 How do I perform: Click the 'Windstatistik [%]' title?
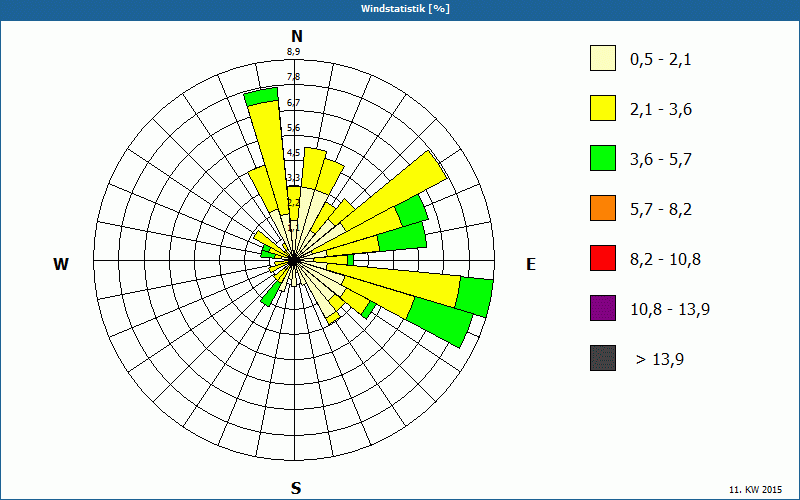[405, 9]
